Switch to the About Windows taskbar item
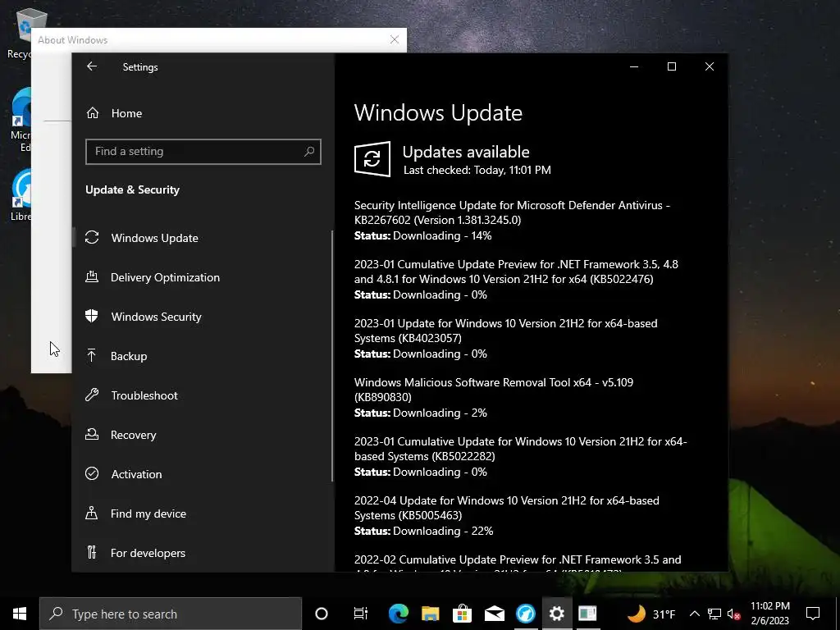The height and width of the screenshot is (630, 840). [587, 614]
